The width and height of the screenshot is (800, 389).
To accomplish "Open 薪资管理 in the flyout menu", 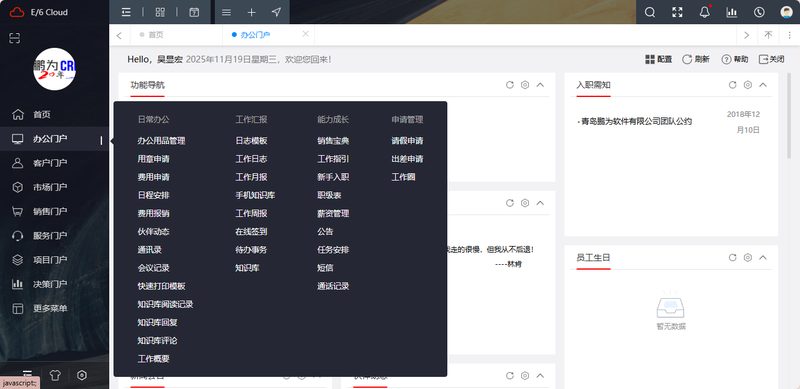I will (333, 213).
